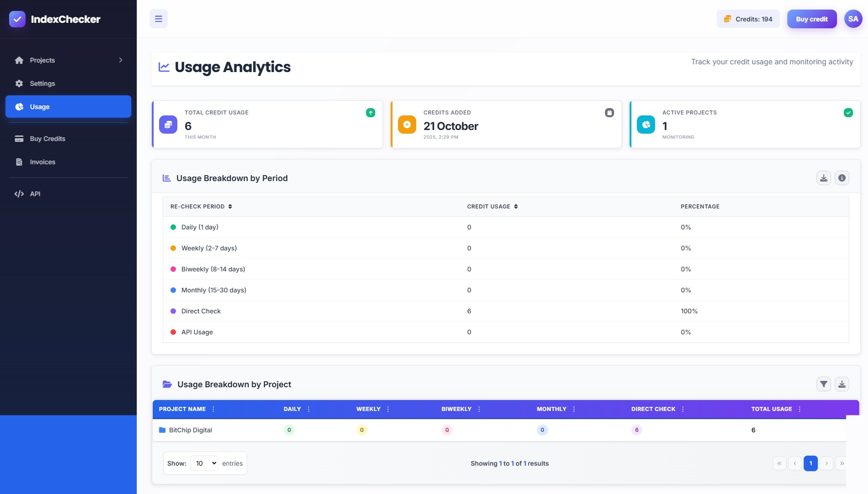Click the calendar icon on Credits Added card
The width and height of the screenshot is (868, 494).
[x=609, y=113]
